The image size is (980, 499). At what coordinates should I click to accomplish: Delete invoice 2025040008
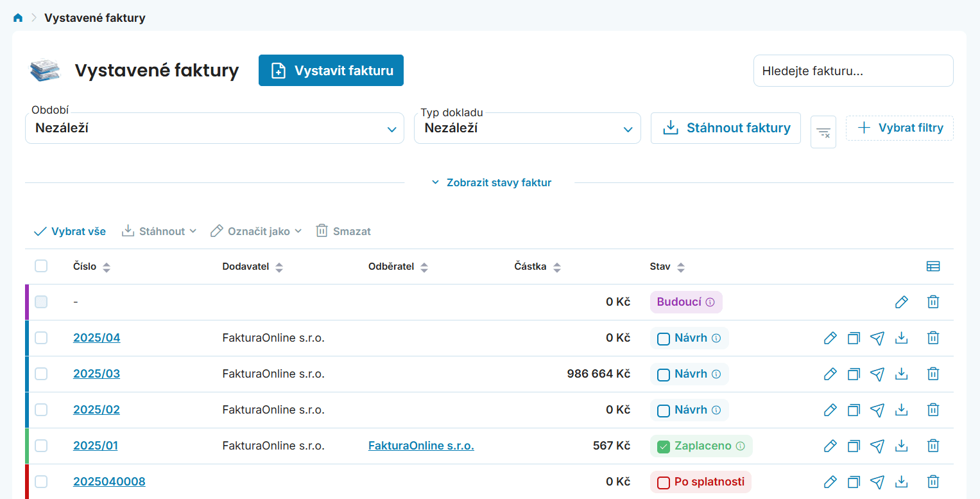point(933,482)
